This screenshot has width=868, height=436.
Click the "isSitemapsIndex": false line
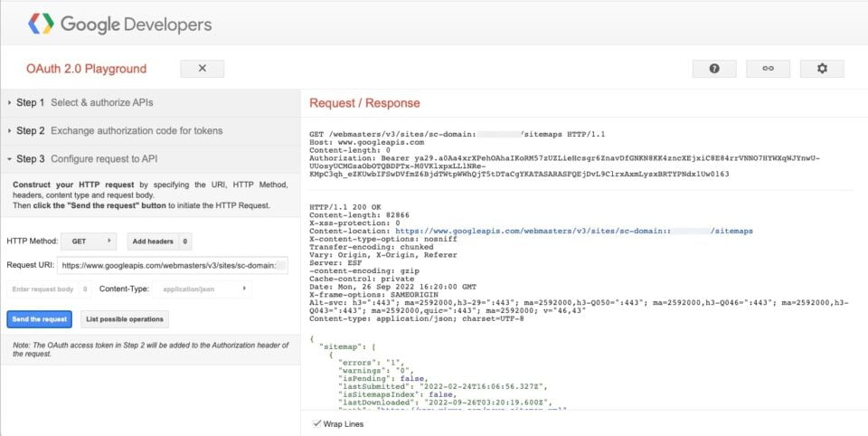tap(398, 394)
